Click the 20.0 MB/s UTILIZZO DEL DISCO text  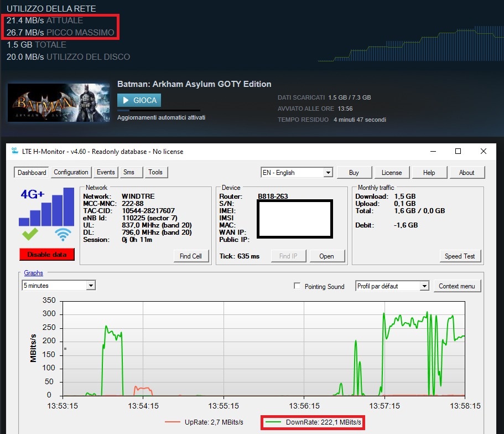tap(68, 57)
